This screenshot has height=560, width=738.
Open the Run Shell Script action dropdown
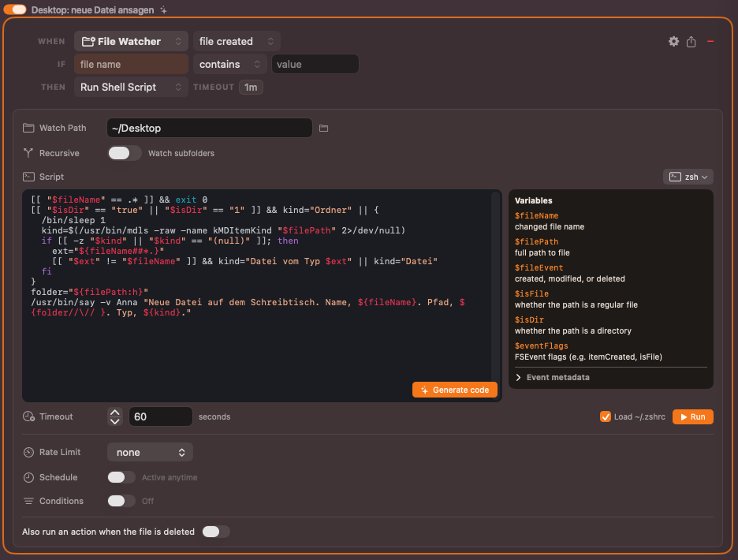pyautogui.click(x=132, y=87)
